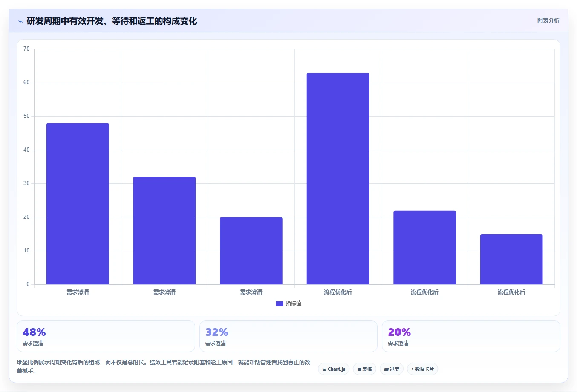Select the 进度 chip
The height and width of the screenshot is (392, 577).
click(x=391, y=369)
